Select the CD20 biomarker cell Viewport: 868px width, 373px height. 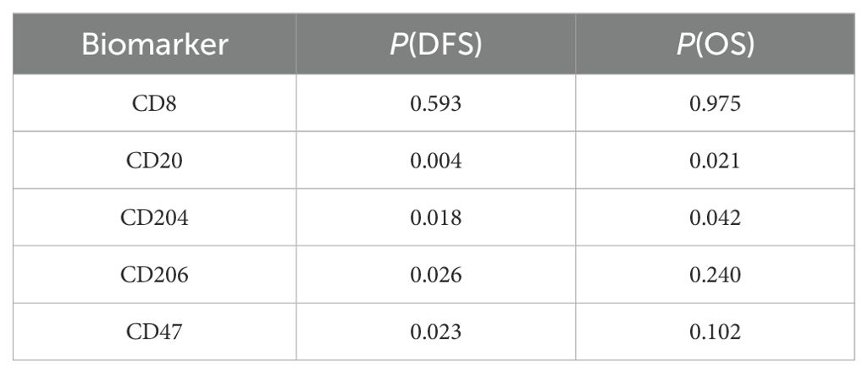pyautogui.click(x=155, y=160)
